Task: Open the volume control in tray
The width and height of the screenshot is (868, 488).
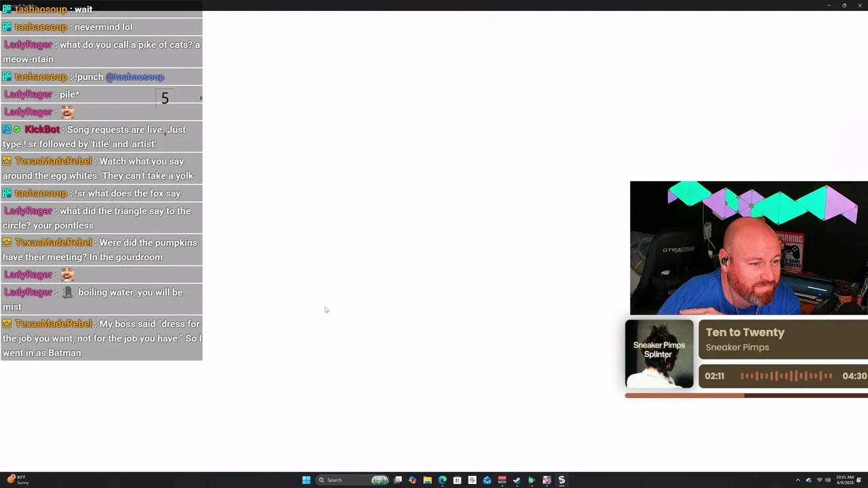Action: (x=827, y=481)
